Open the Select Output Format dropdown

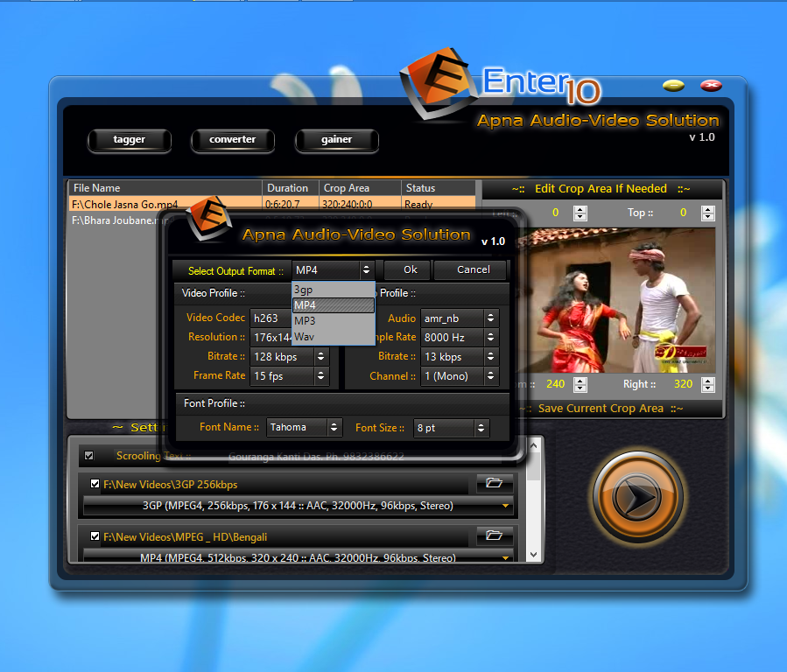[367, 270]
